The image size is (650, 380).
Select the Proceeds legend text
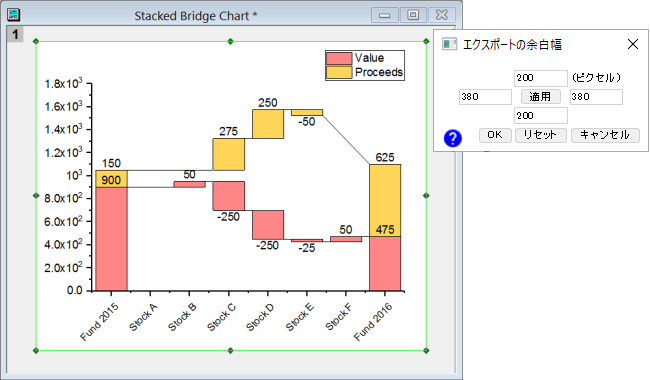tap(379, 72)
